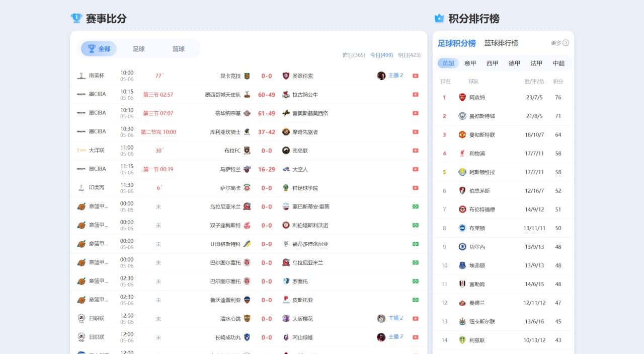Click 皮斯托亚 team name
The height and width of the screenshot is (354, 644).
[302, 300]
